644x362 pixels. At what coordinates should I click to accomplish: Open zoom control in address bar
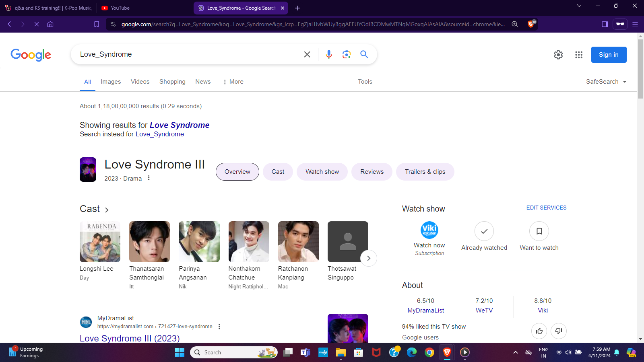pos(515,24)
